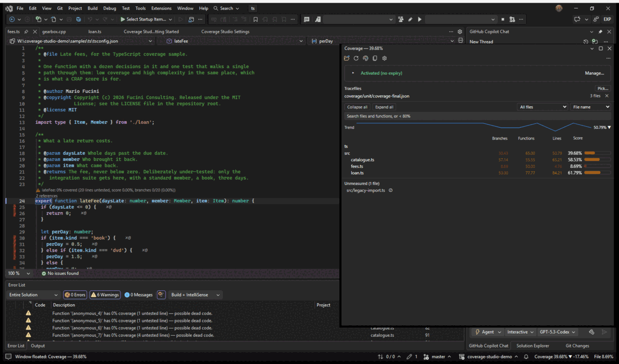Open the GPT-5.3-Codex model dropdown

(x=558, y=332)
